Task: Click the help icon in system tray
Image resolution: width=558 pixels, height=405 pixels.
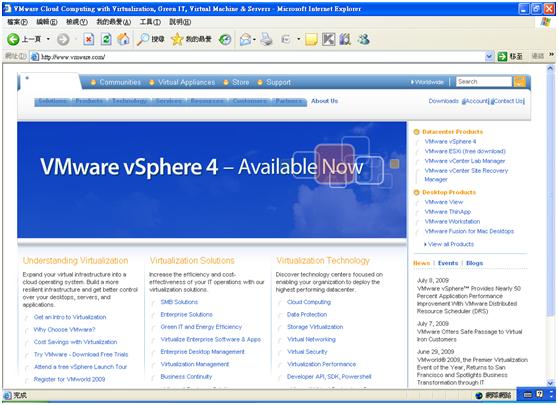Action: point(539,394)
